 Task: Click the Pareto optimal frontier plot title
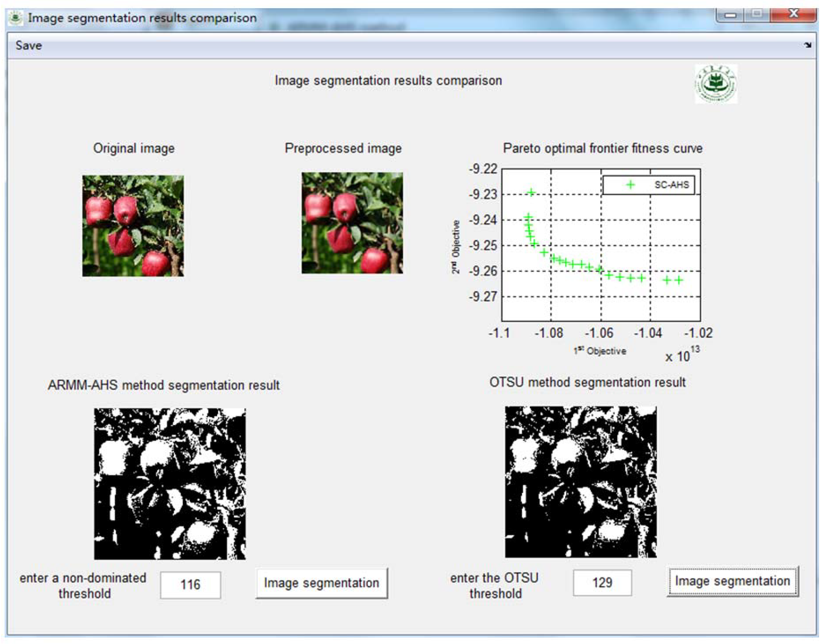pos(602,148)
